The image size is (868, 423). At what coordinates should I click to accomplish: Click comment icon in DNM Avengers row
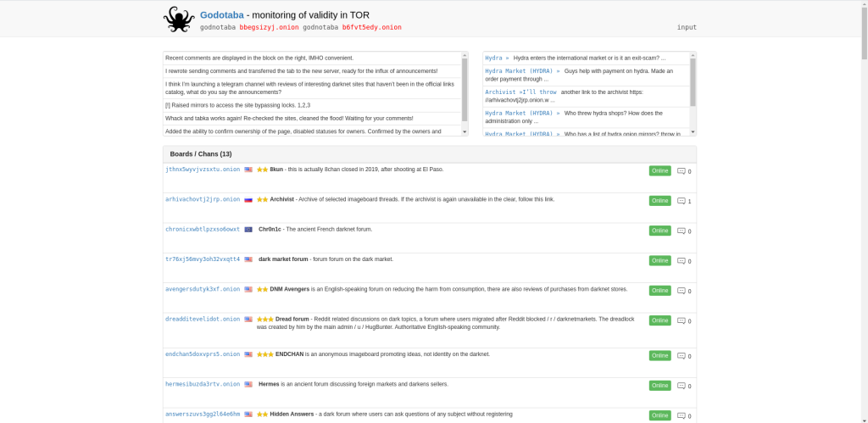click(681, 291)
